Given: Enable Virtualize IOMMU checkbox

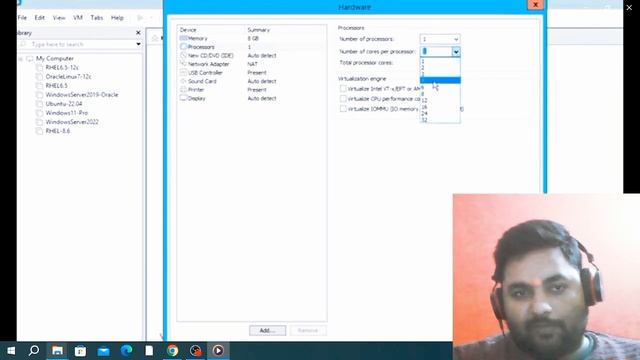Looking at the screenshot, I should [x=343, y=109].
